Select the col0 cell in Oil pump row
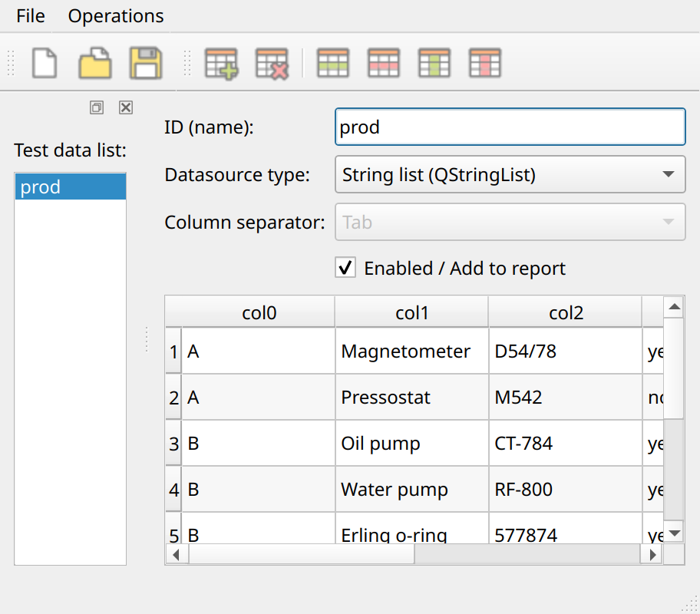Screen dimensions: 700x614 [x=259, y=443]
